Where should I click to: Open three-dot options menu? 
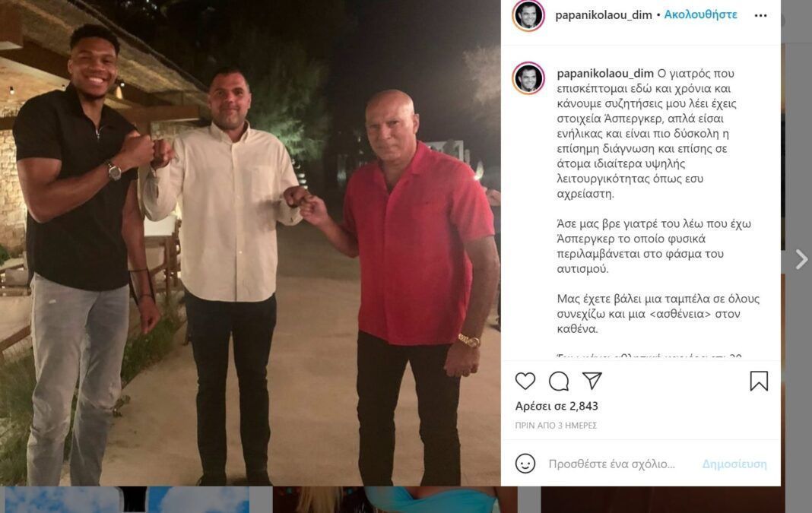pos(761,15)
